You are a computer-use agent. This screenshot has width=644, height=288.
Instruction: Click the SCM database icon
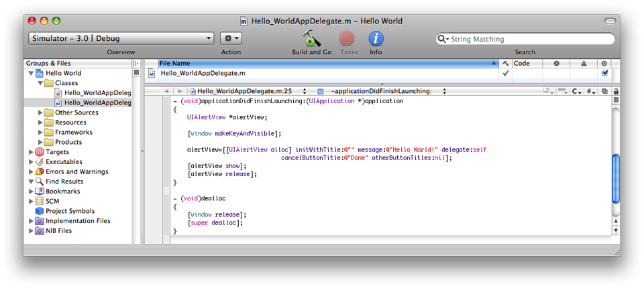40,201
